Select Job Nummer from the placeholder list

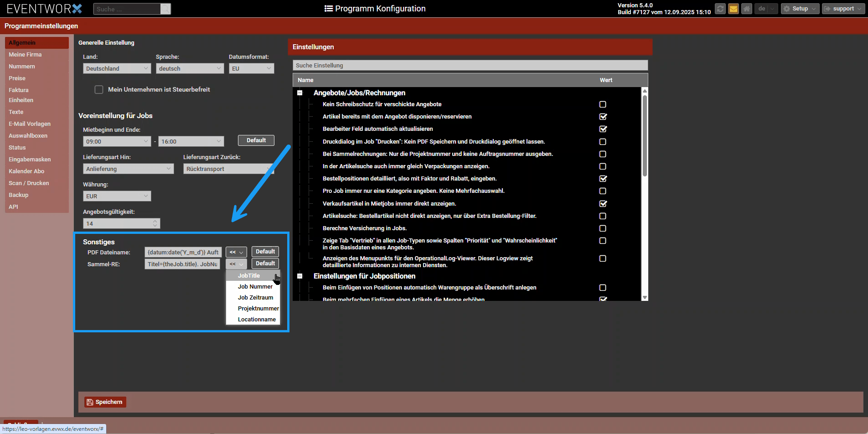(255, 287)
